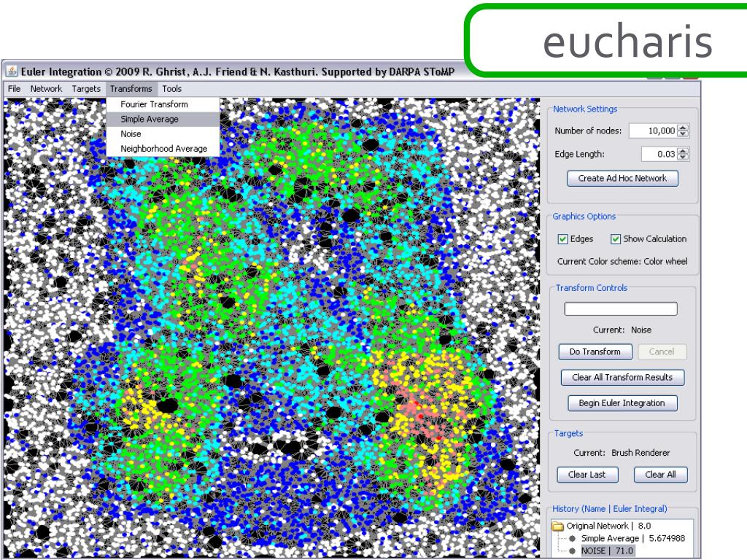This screenshot has height=560, width=747.
Task: Choose Neighborhood Average from the Transforms menu
Action: (163, 149)
